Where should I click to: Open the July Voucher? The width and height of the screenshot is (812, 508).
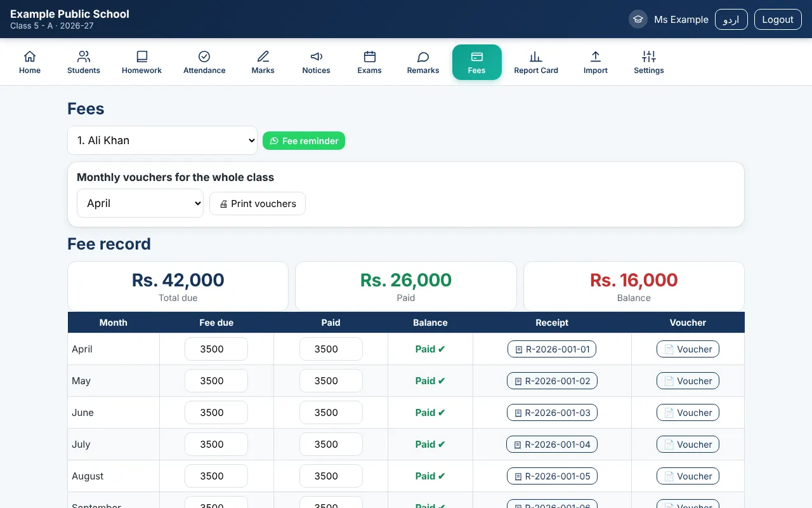tap(688, 444)
